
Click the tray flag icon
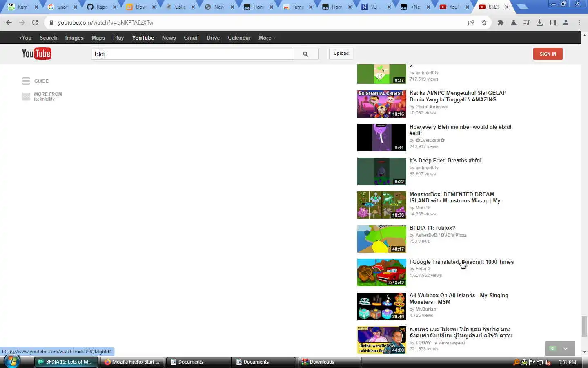pyautogui.click(x=532, y=362)
